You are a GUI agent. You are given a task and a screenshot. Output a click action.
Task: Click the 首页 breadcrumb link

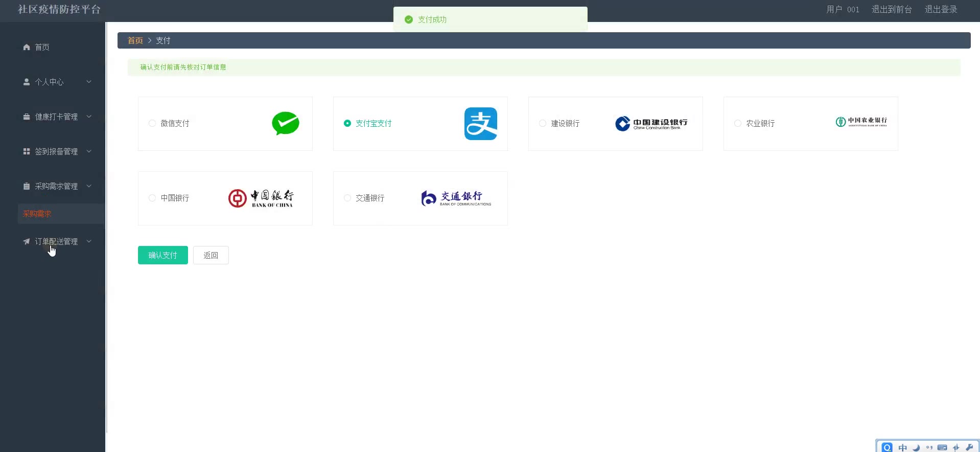pyautogui.click(x=135, y=40)
